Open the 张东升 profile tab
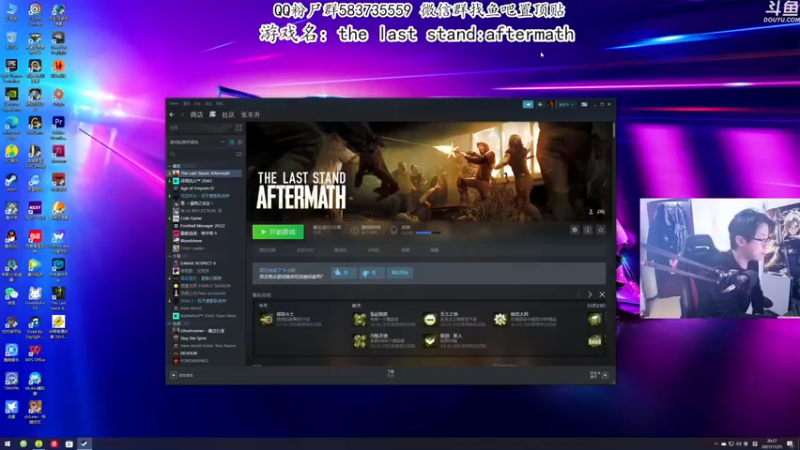 [251, 115]
